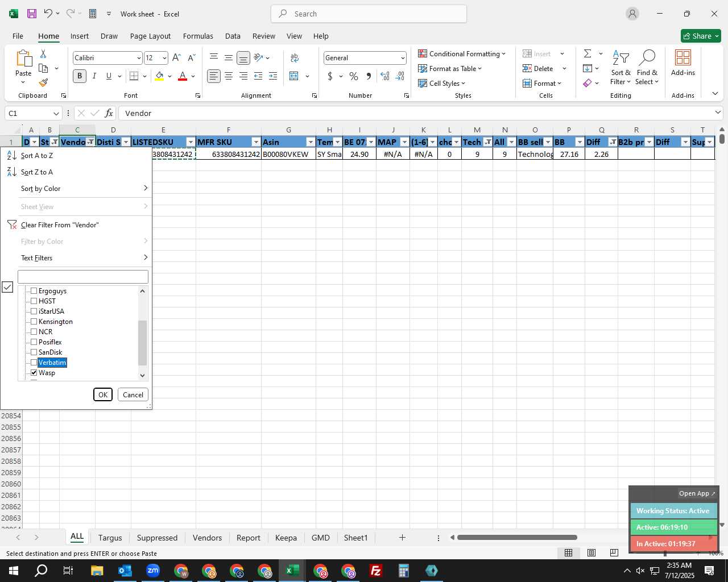Open the Data ribbon tab
The image size is (728, 582).
point(233,36)
